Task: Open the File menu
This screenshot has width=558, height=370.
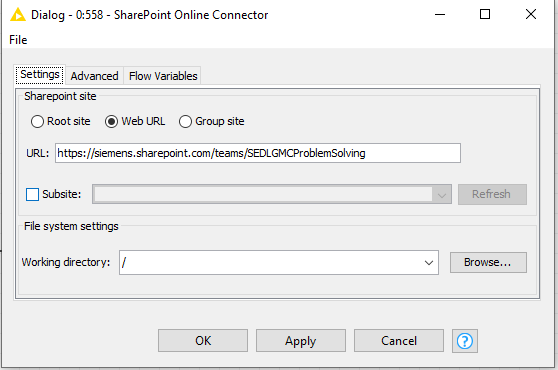Action: pos(18,40)
